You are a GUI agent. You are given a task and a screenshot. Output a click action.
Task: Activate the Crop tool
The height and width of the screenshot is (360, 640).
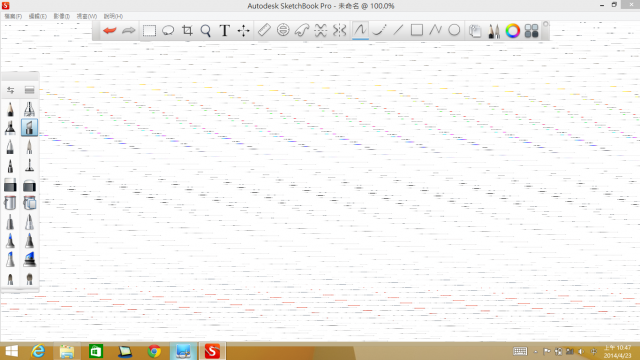187,31
